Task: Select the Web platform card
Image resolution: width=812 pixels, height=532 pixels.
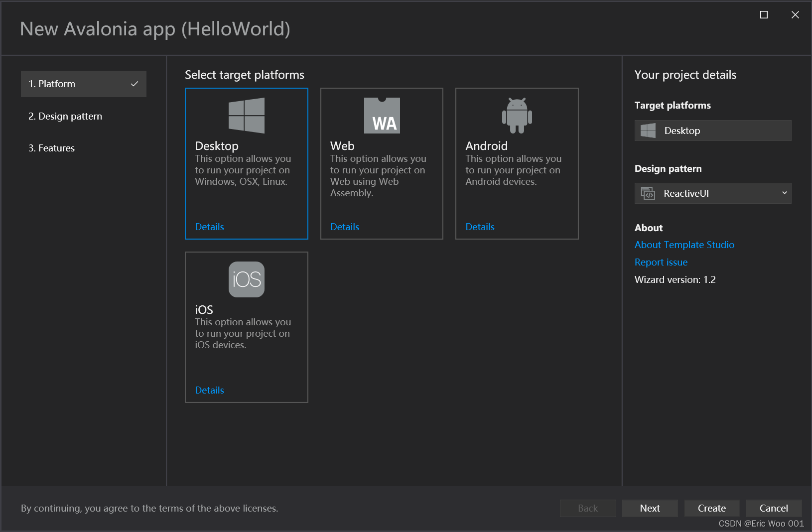Action: click(382, 163)
